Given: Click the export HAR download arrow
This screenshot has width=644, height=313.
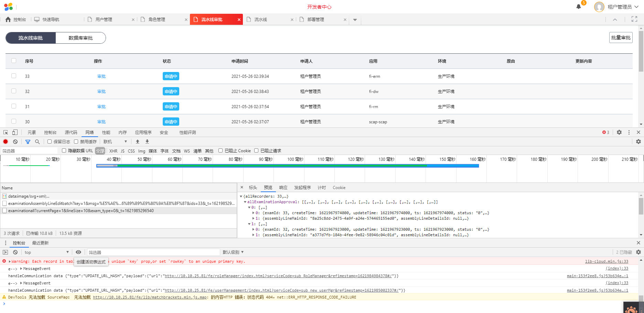Looking at the screenshot, I should 147,142.
